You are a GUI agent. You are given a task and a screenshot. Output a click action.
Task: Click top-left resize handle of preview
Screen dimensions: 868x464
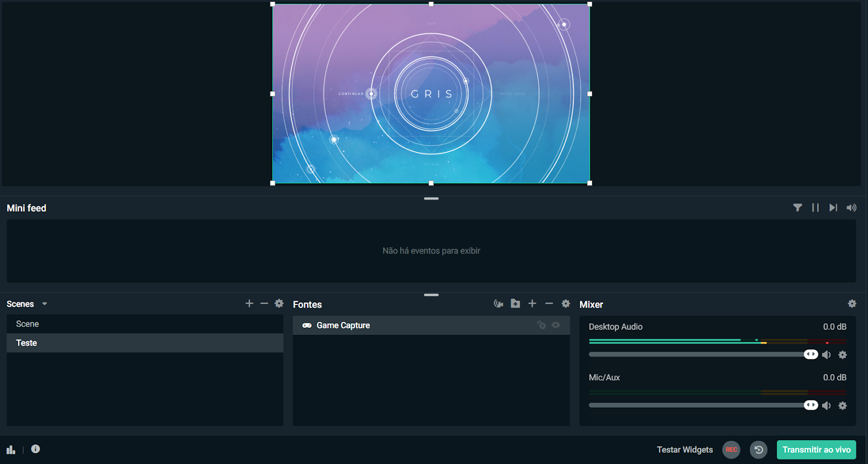(x=273, y=4)
